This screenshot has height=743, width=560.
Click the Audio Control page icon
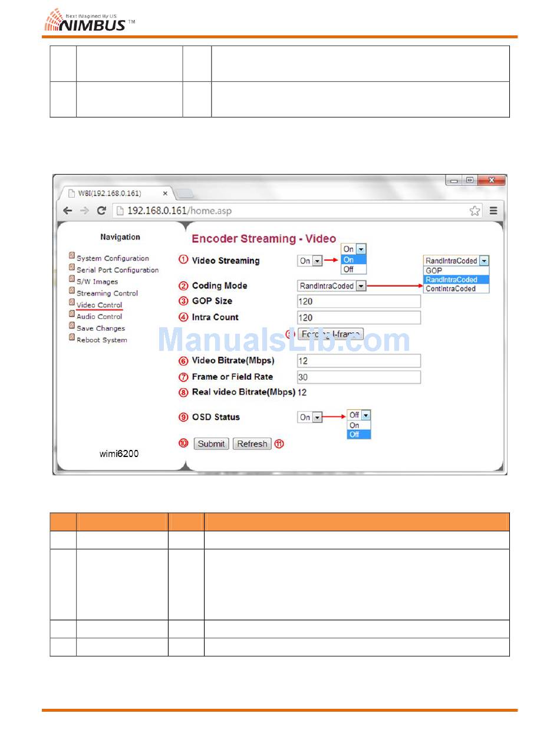coord(72,315)
